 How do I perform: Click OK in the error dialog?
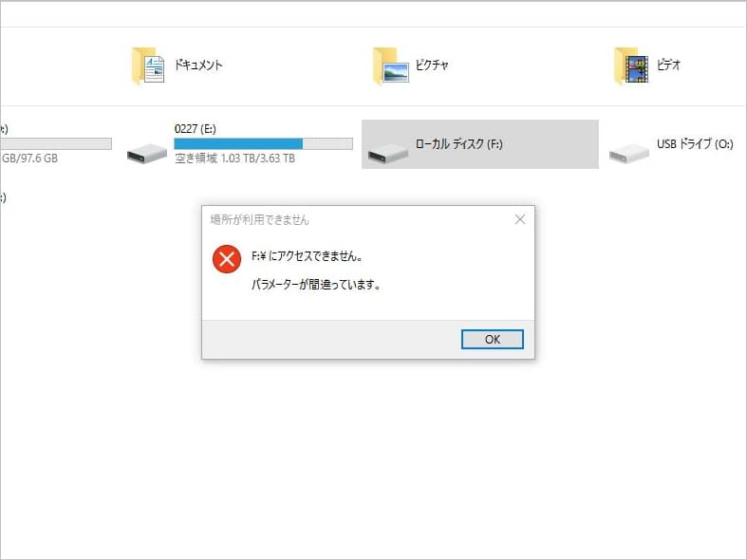492,339
